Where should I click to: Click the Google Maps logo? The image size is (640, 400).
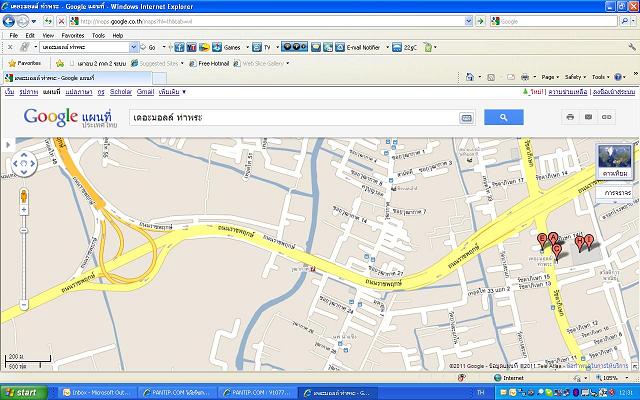coord(70,118)
